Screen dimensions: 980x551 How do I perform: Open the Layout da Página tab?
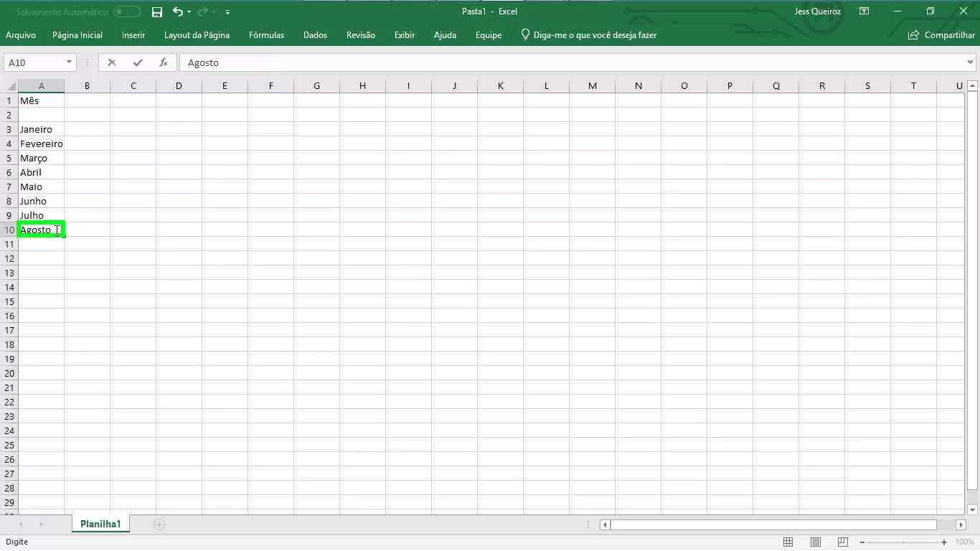click(197, 35)
